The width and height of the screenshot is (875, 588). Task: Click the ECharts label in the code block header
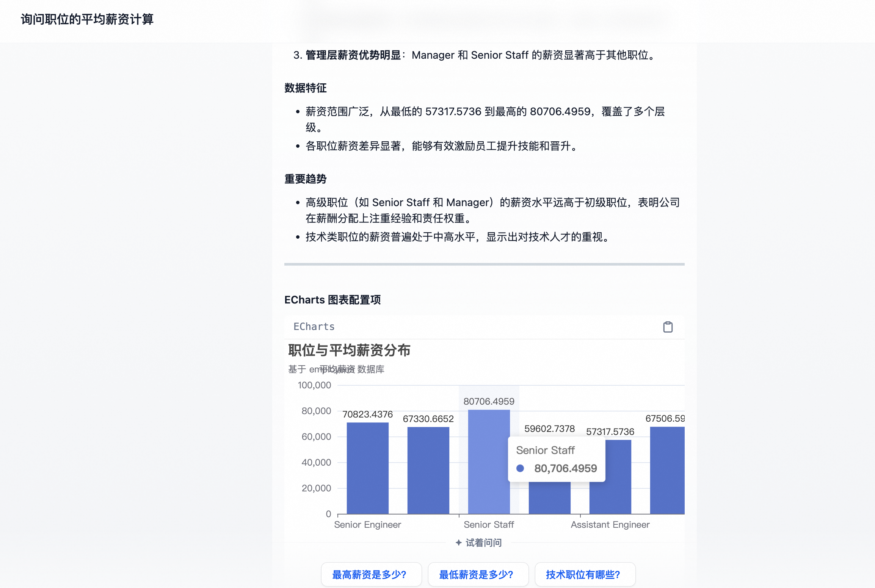[x=314, y=327]
